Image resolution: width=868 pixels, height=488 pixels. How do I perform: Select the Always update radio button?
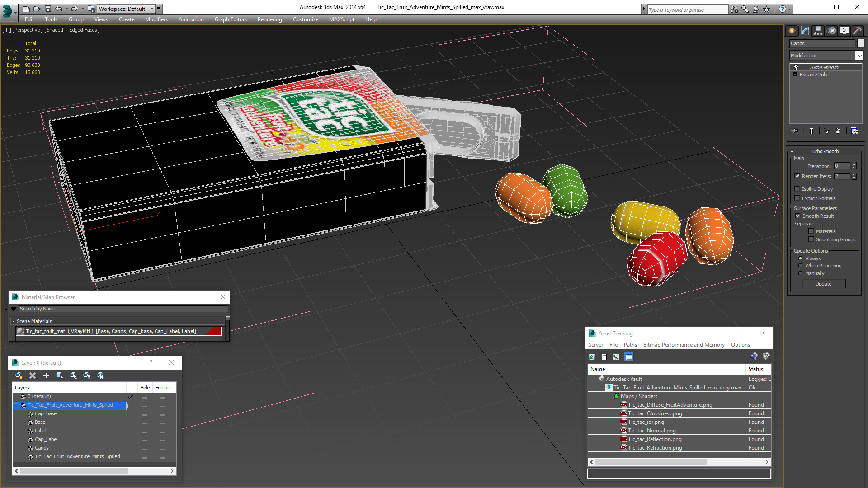pyautogui.click(x=800, y=258)
